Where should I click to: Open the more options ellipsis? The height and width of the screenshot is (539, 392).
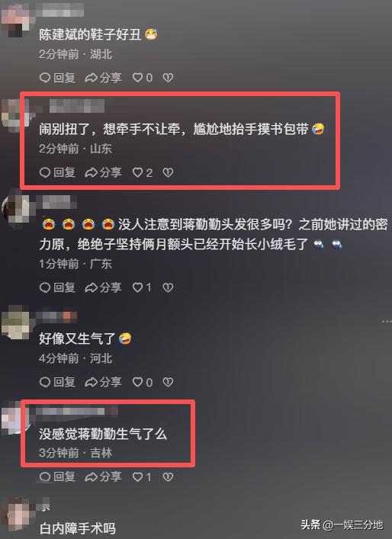pyautogui.click(x=387, y=322)
